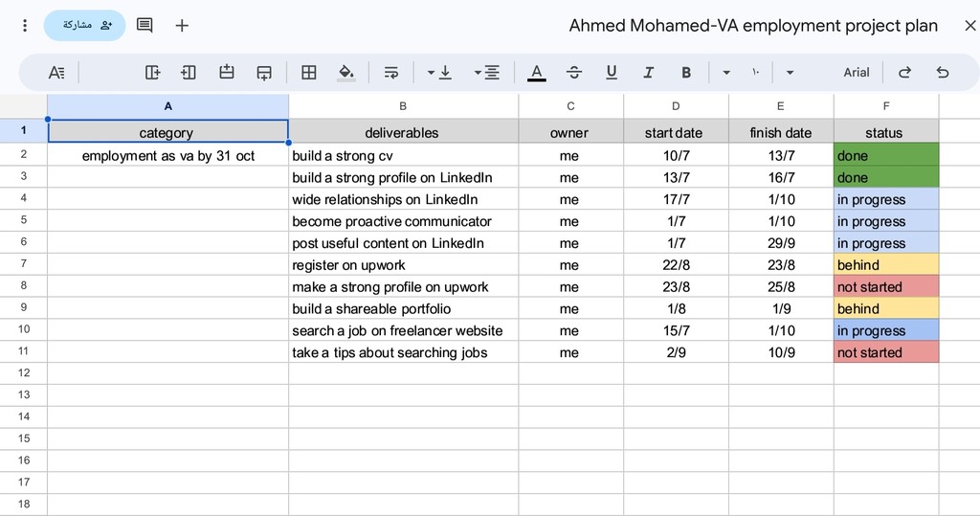Open the text color picker
Viewport: 980px width, 516px height.
536,73
